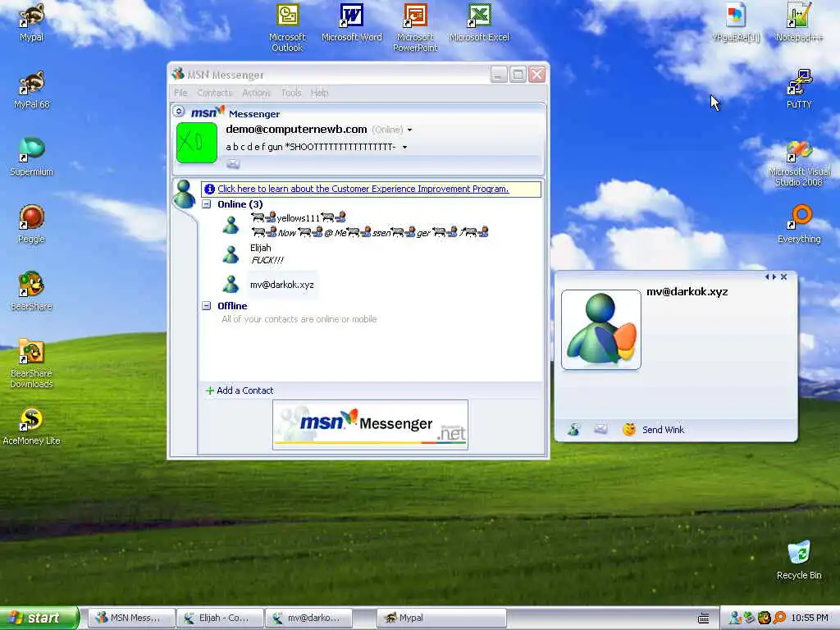Close the mv@darkok.xyz contact card popup

(x=783, y=277)
